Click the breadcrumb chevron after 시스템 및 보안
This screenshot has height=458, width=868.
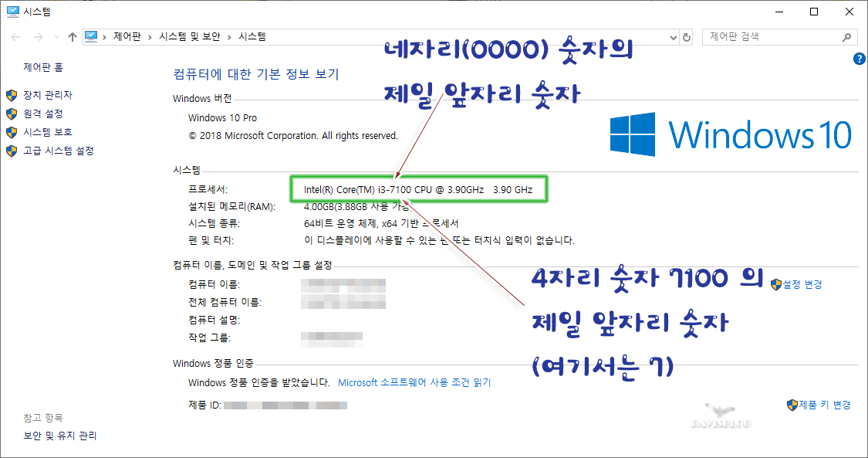[x=229, y=37]
